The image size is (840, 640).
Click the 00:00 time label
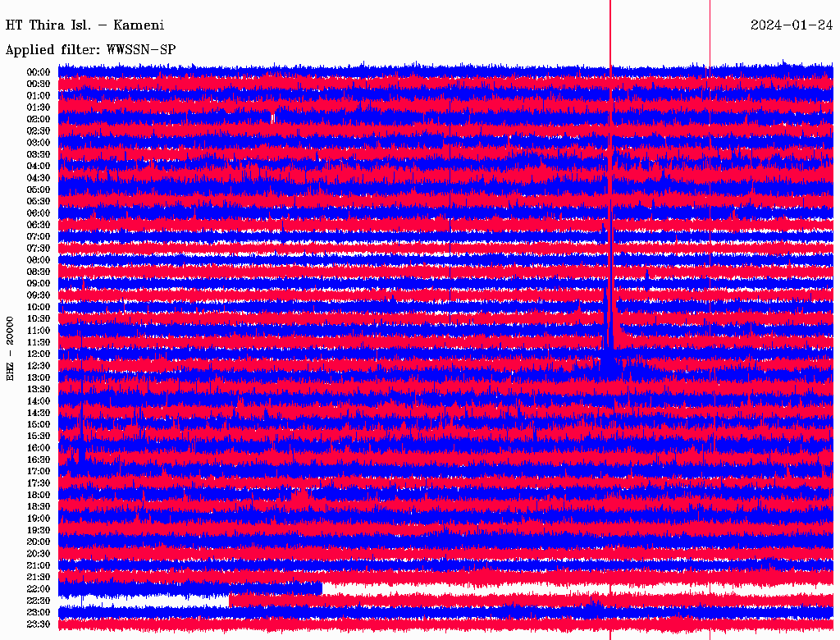click(x=39, y=72)
